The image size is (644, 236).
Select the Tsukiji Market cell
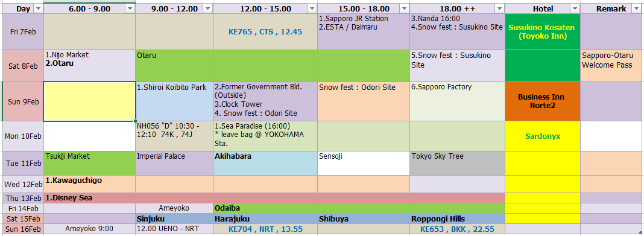(x=89, y=163)
